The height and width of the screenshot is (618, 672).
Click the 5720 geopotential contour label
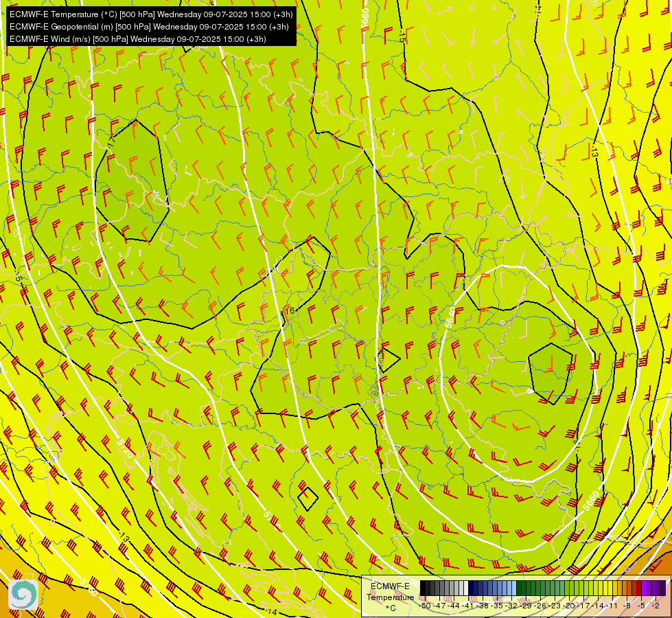pyautogui.click(x=126, y=448)
